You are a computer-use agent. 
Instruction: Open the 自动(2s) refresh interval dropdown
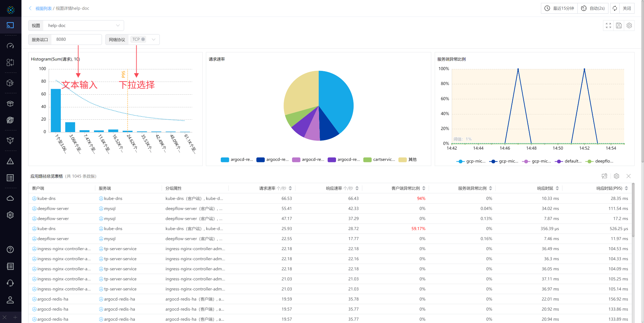point(593,8)
